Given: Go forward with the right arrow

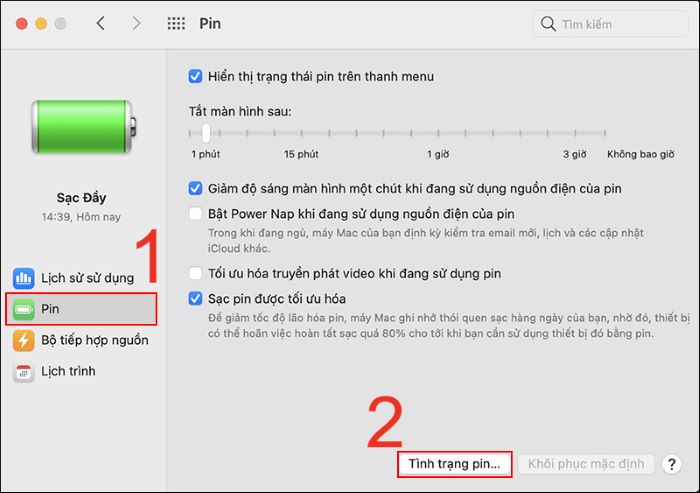Looking at the screenshot, I should 136,23.
